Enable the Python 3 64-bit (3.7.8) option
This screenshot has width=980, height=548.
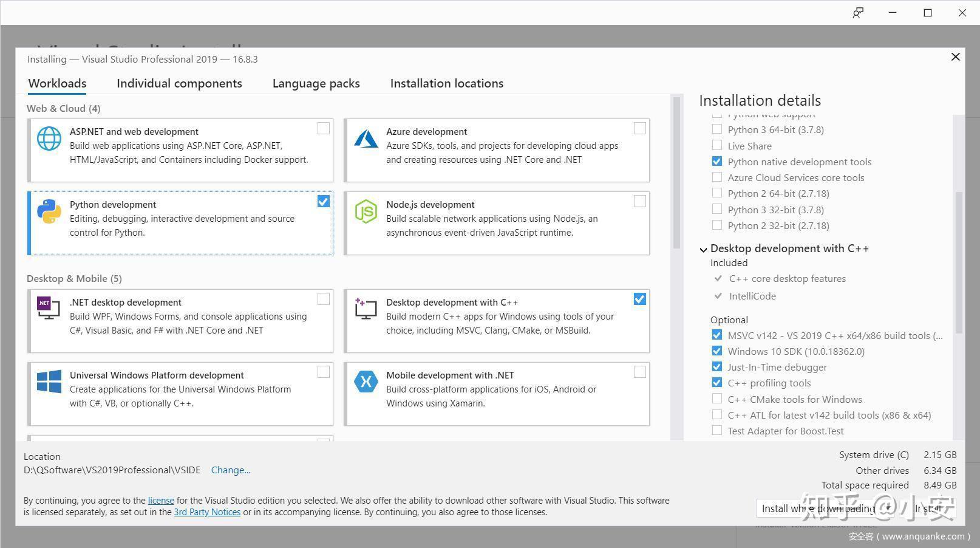717,129
